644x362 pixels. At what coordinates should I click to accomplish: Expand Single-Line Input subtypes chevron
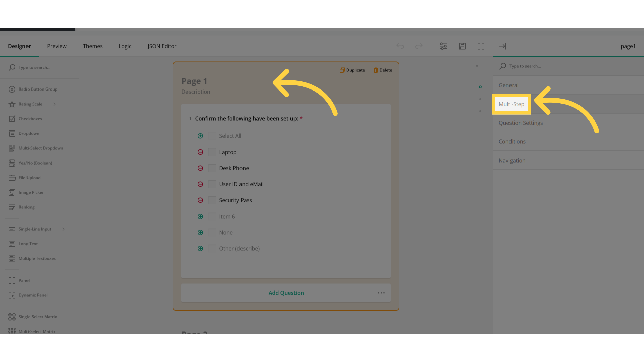[64, 229]
